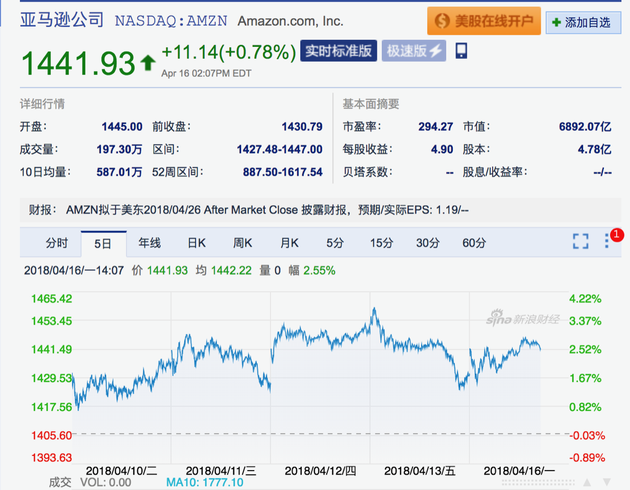Click the down triangle below the chart
Screen dimensions: 630x490
pyautogui.click(x=607, y=482)
